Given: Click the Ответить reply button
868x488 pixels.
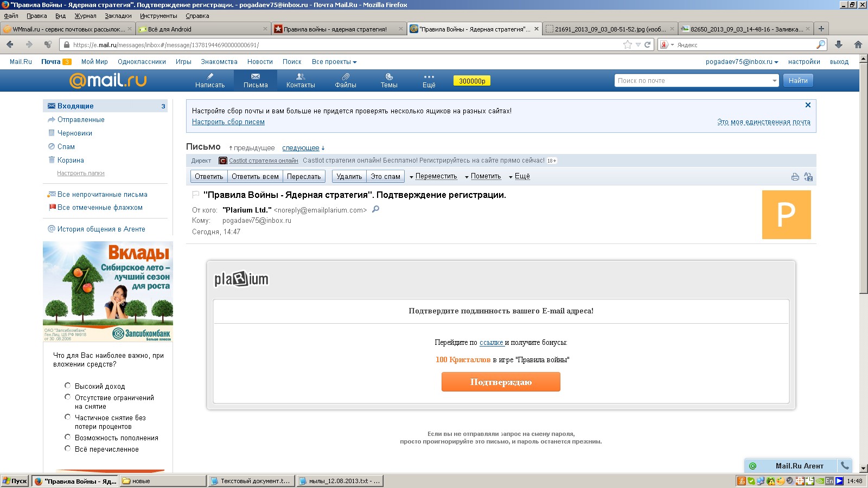Looking at the screenshot, I should (x=209, y=176).
